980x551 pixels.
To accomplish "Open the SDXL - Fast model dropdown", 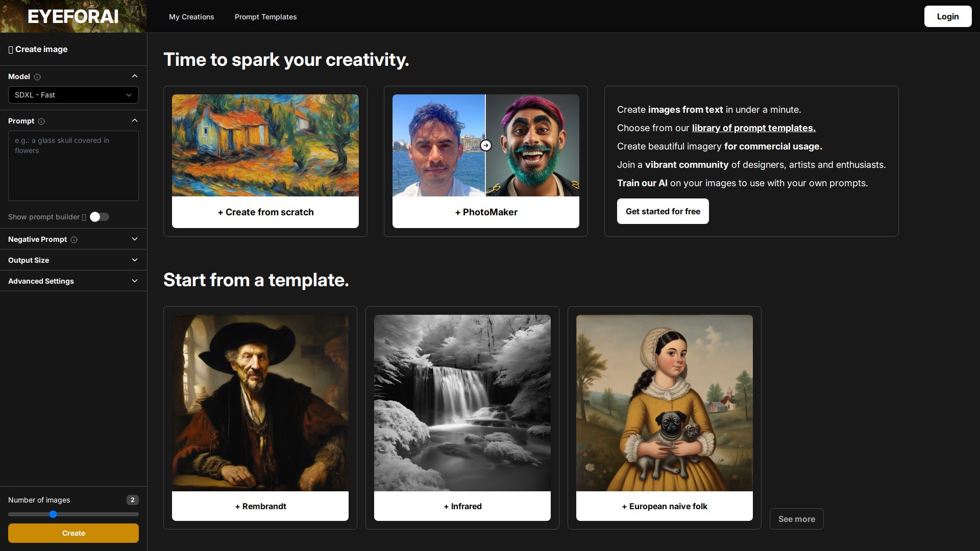I will 73,95.
